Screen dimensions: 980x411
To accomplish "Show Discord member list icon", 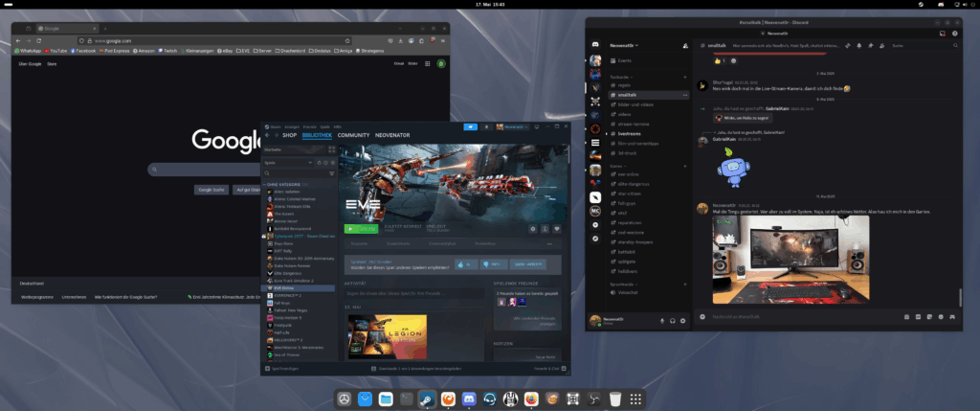I will coord(881,46).
